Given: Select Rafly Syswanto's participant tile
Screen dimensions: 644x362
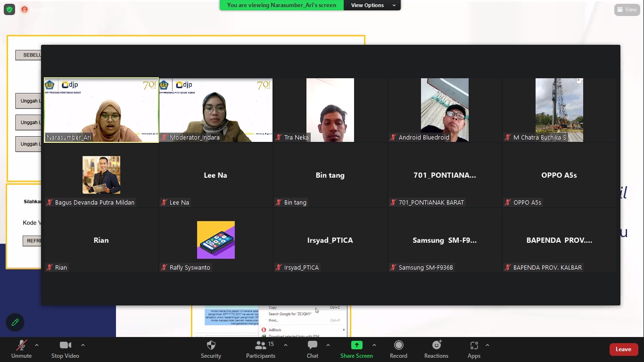Looking at the screenshot, I should coord(216,240).
